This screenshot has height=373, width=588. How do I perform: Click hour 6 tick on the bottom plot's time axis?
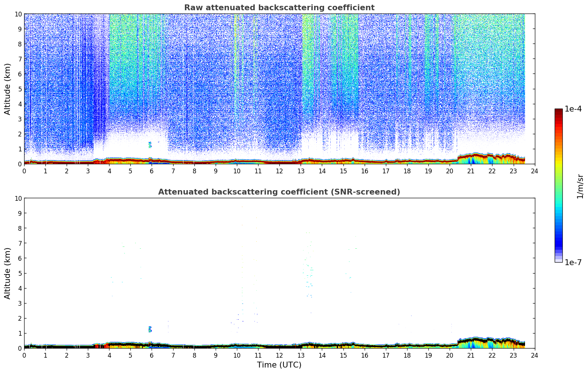(152, 355)
